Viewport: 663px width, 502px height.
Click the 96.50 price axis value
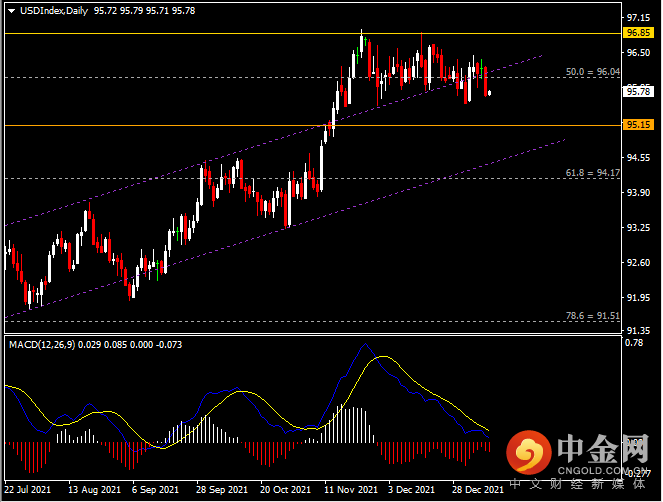click(x=638, y=53)
